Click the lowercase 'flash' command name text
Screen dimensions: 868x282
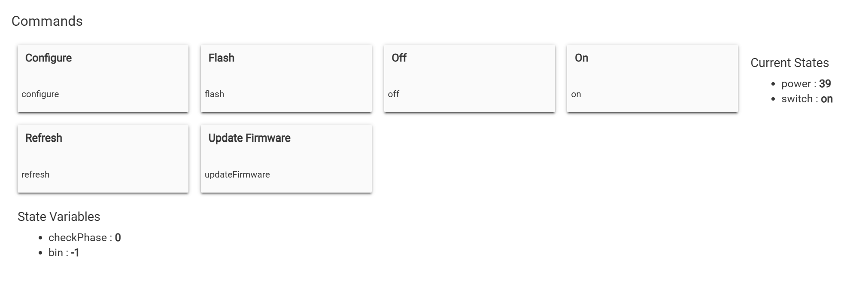tap(214, 94)
